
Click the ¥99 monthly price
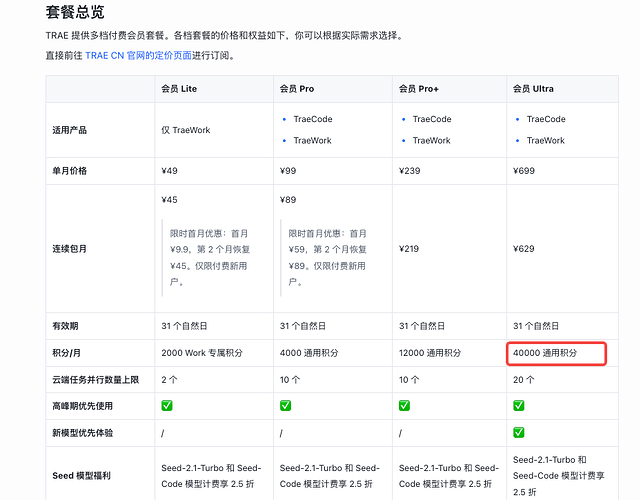[x=288, y=171]
